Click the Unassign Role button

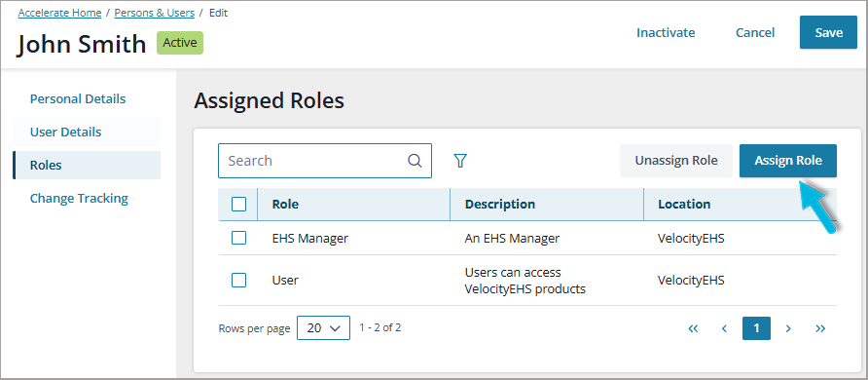[676, 161]
